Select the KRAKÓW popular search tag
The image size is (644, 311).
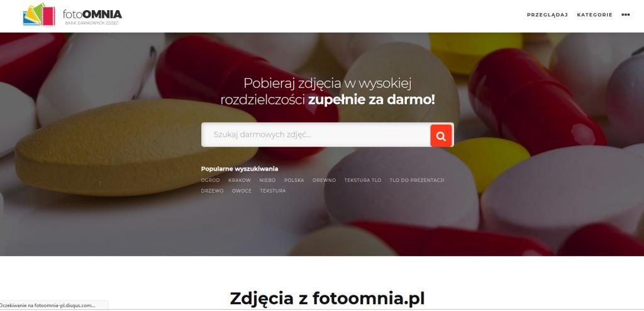click(x=240, y=180)
